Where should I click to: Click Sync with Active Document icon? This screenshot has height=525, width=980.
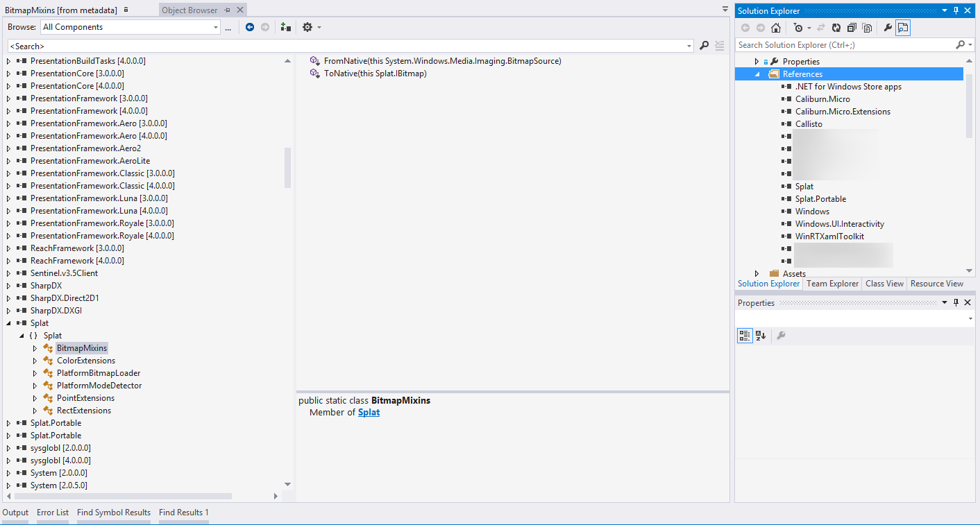[x=821, y=28]
